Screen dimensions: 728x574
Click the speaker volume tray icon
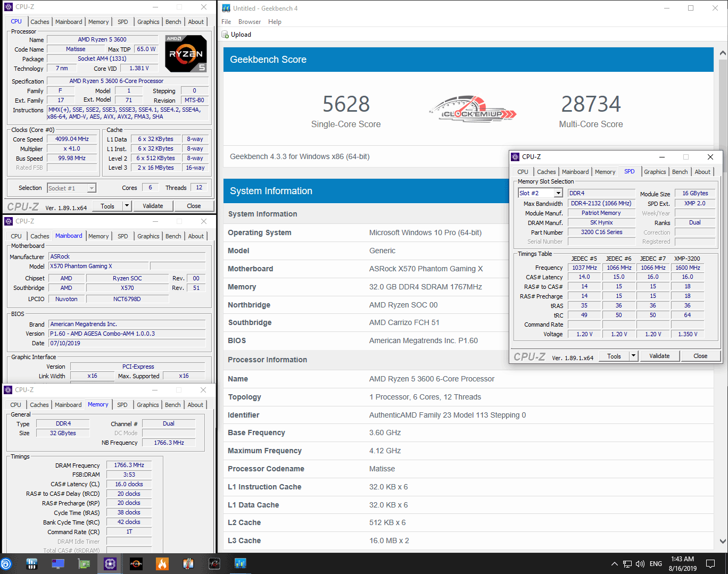(640, 564)
